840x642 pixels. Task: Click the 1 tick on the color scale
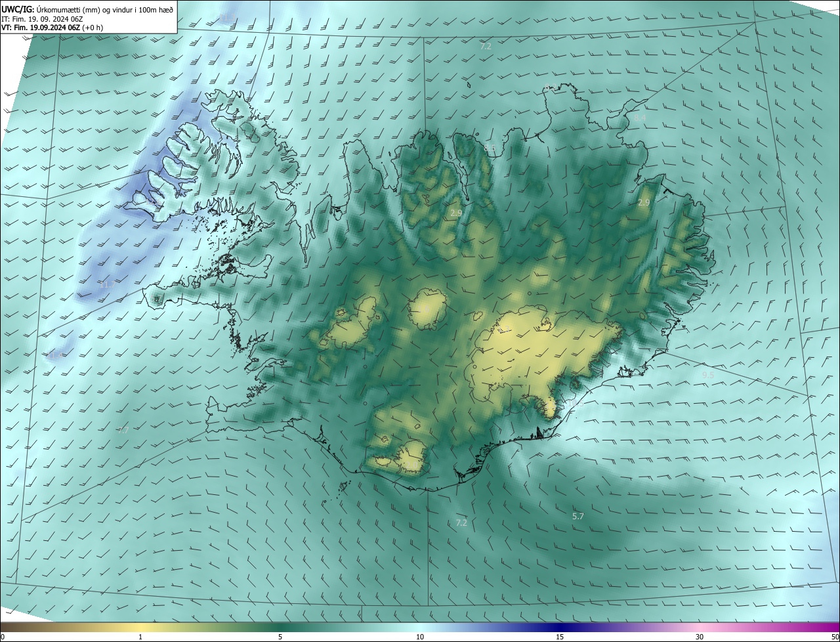(140, 637)
